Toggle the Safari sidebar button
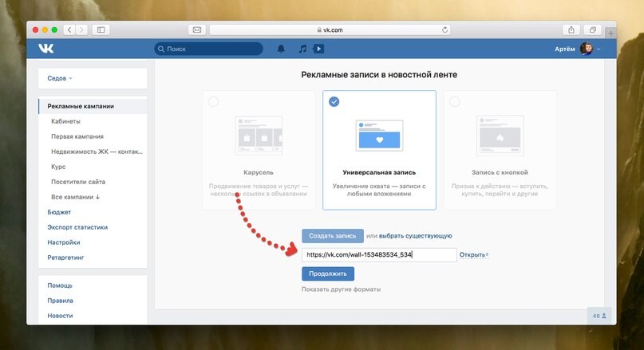This screenshot has height=350, width=644. (x=101, y=29)
